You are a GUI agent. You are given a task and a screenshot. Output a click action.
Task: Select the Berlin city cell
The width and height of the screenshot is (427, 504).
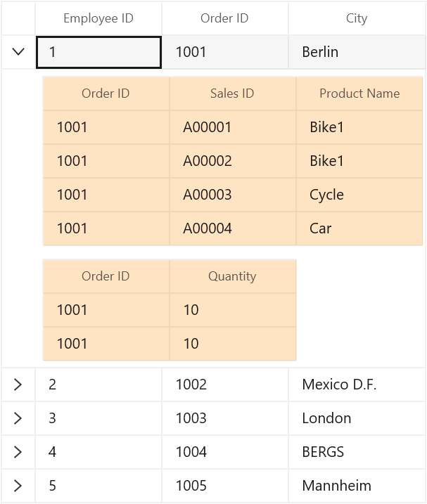point(357,52)
